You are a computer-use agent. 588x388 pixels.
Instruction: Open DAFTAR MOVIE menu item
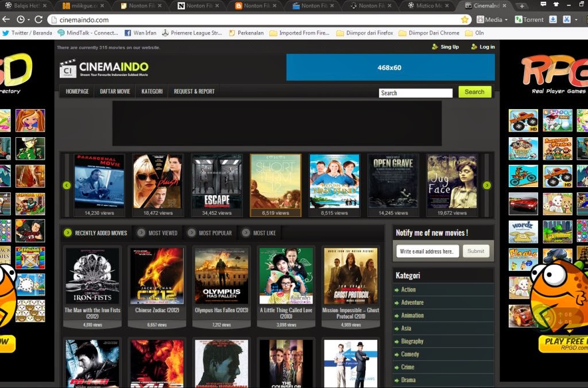[115, 91]
